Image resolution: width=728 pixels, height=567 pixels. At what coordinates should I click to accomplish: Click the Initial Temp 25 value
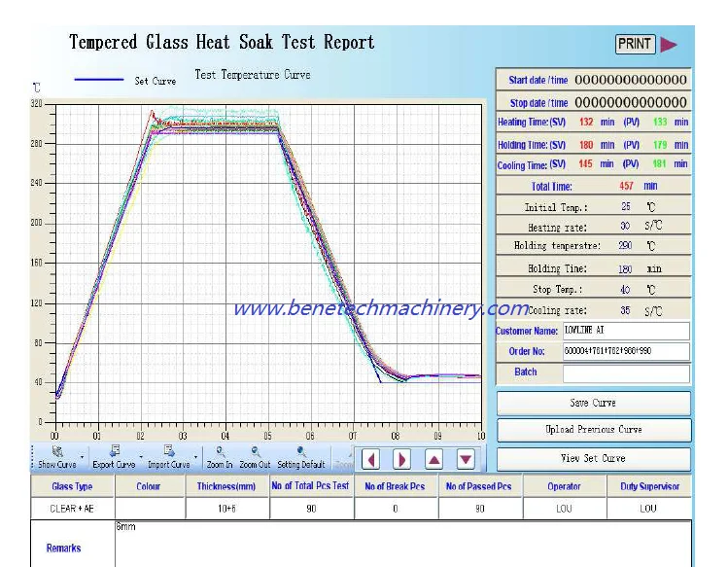tap(626, 206)
